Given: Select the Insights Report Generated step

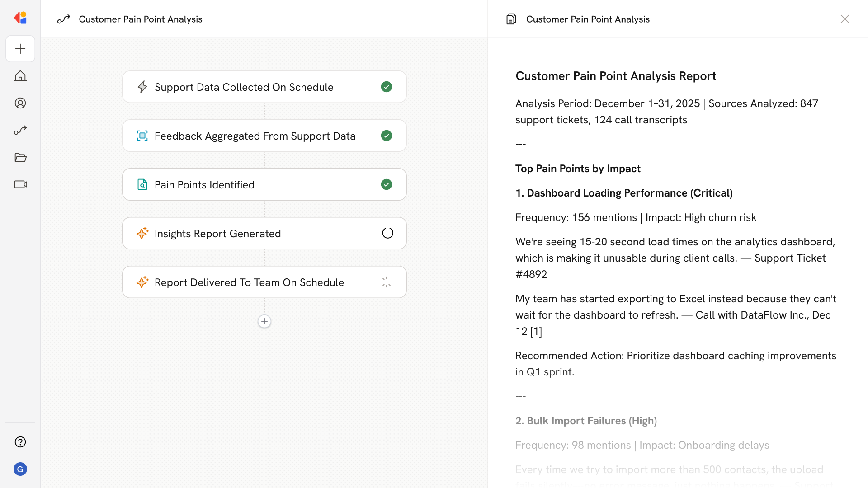Looking at the screenshot, I should [x=217, y=234].
